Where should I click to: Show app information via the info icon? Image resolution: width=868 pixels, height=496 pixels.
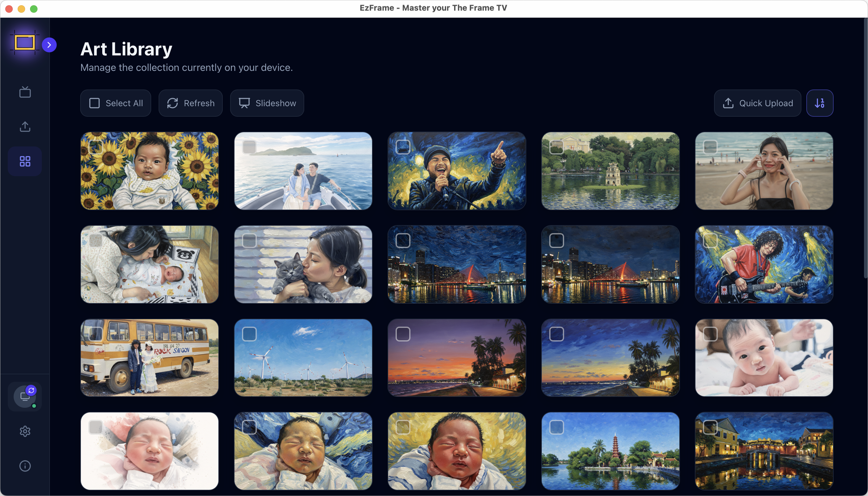[x=25, y=466]
